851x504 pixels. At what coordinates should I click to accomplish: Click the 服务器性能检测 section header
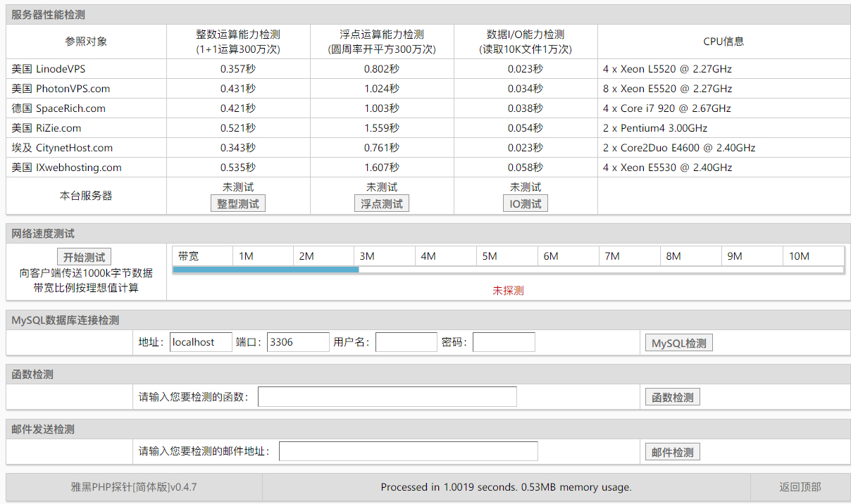pos(48,15)
